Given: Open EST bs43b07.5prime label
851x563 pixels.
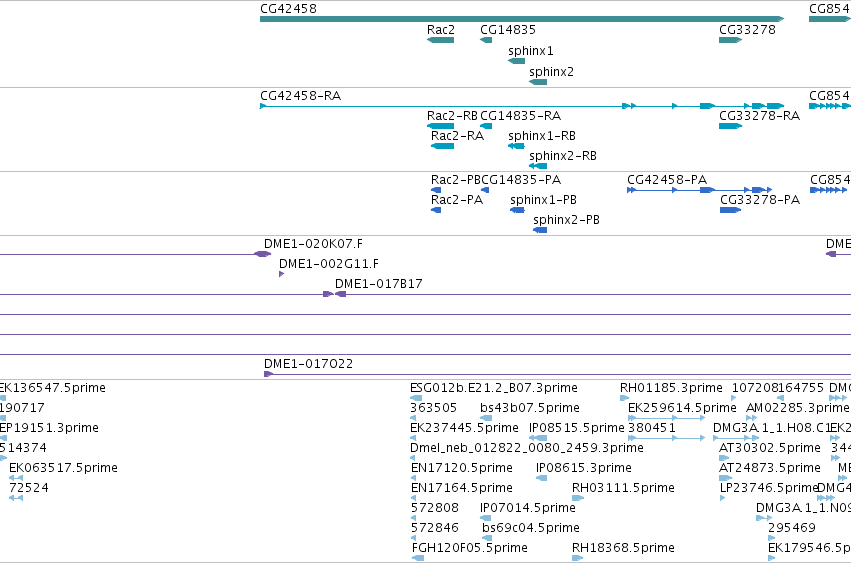Looking at the screenshot, I should pyautogui.click(x=530, y=408).
